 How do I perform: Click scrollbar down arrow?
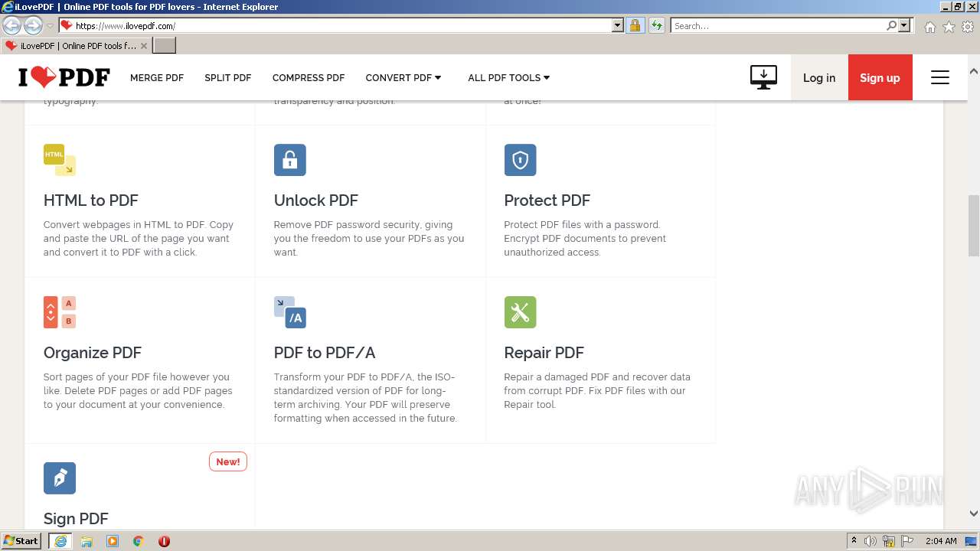[974, 514]
